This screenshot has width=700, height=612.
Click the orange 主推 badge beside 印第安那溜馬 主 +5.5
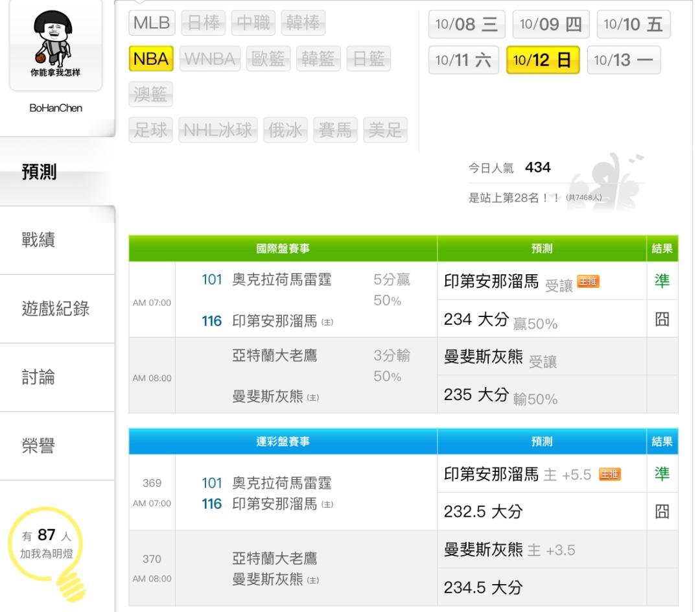[608, 475]
